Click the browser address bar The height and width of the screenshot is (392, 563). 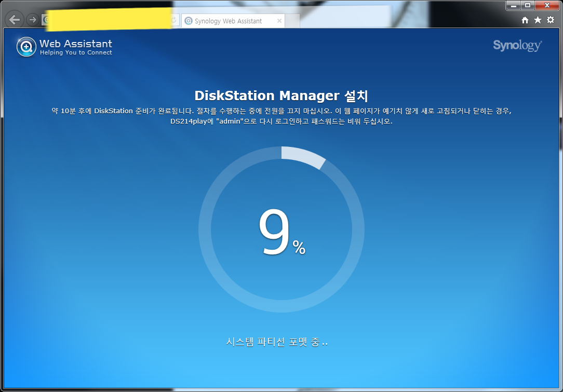(x=104, y=19)
